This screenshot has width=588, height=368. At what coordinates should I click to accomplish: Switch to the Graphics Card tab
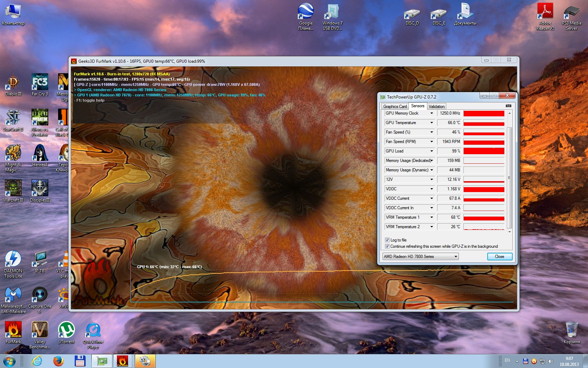395,107
